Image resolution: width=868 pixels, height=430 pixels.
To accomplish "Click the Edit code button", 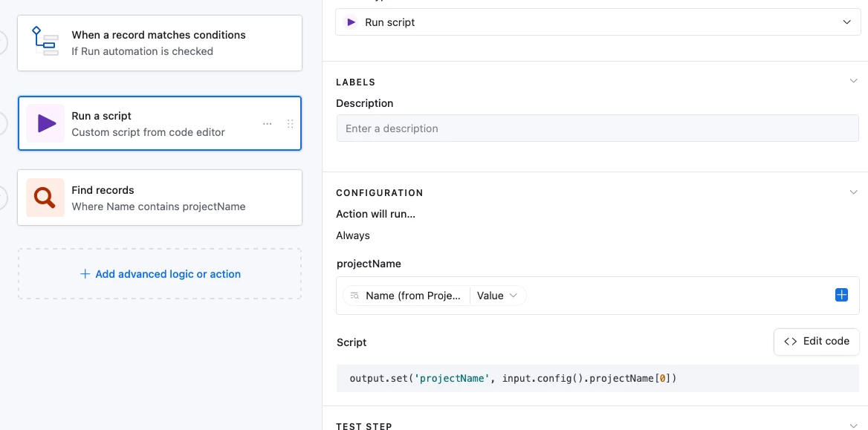I will pos(816,342).
